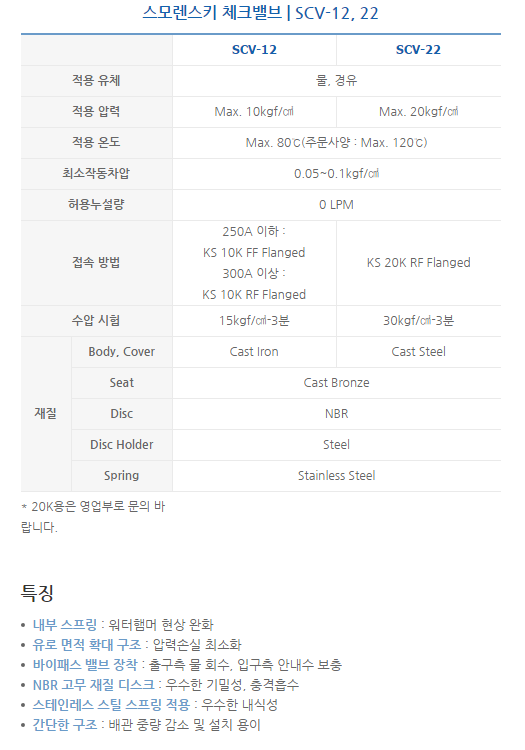Click the SCV-12 column header
Viewport: 525px width, 750px height.
[254, 50]
